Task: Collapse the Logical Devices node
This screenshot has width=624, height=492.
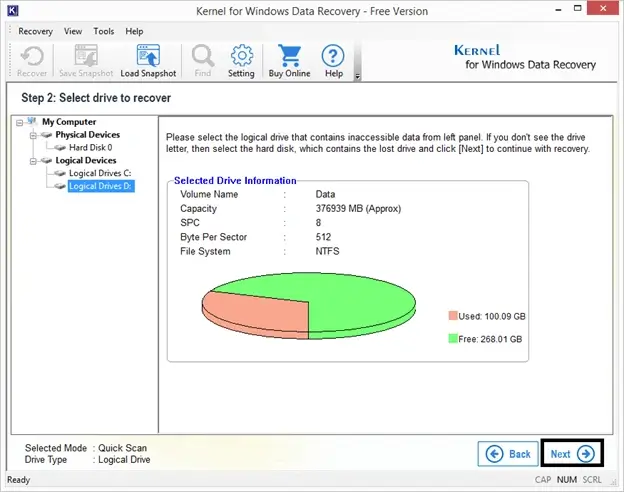Action: tap(33, 161)
